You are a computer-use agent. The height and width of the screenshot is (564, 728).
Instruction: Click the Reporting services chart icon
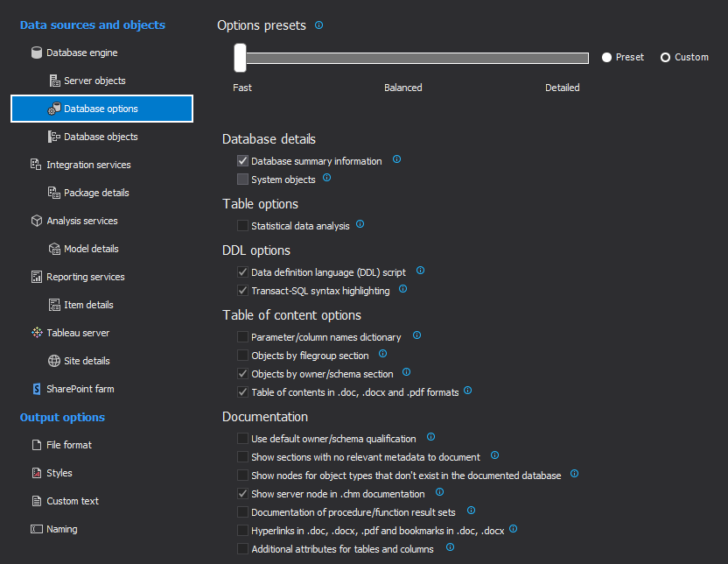[36, 277]
